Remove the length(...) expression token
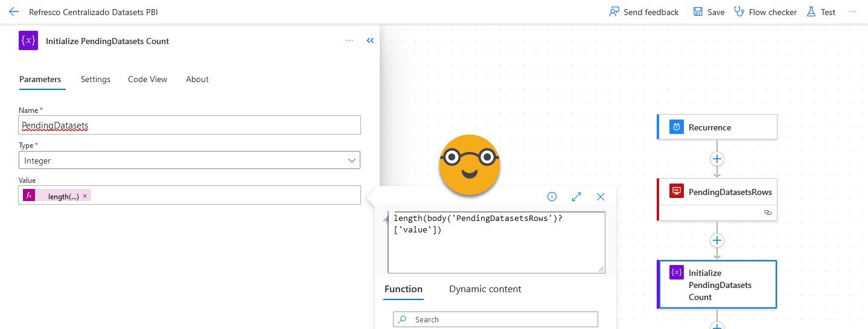Viewport: 868px width, 329px height. click(85, 196)
